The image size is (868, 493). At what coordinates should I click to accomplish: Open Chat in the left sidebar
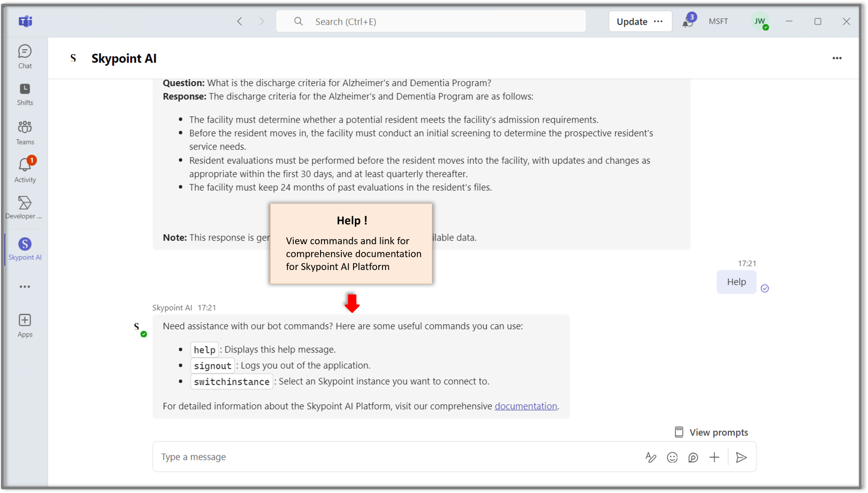(25, 57)
